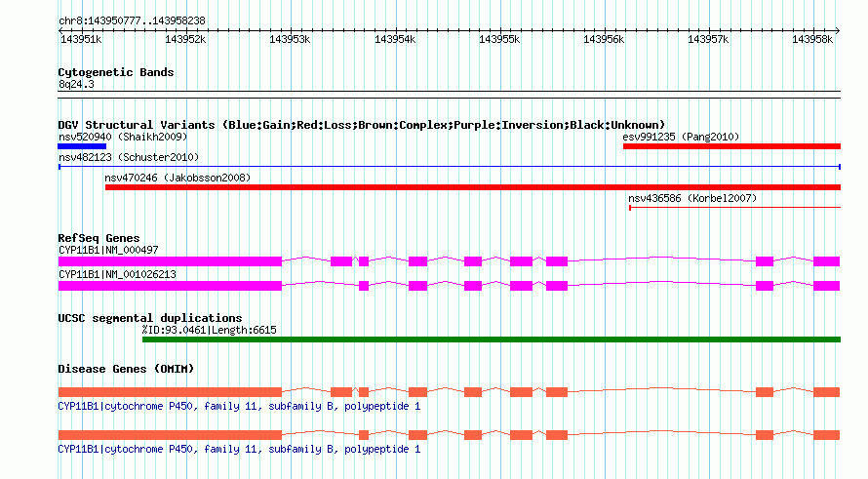The width and height of the screenshot is (868, 479).
Task: Click the 143955k ruler tick label
Action: coord(499,39)
